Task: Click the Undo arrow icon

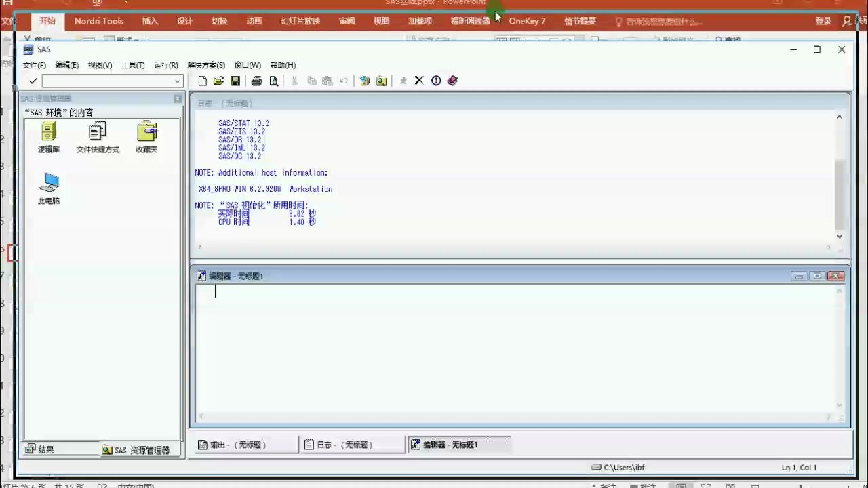Action: pos(343,81)
